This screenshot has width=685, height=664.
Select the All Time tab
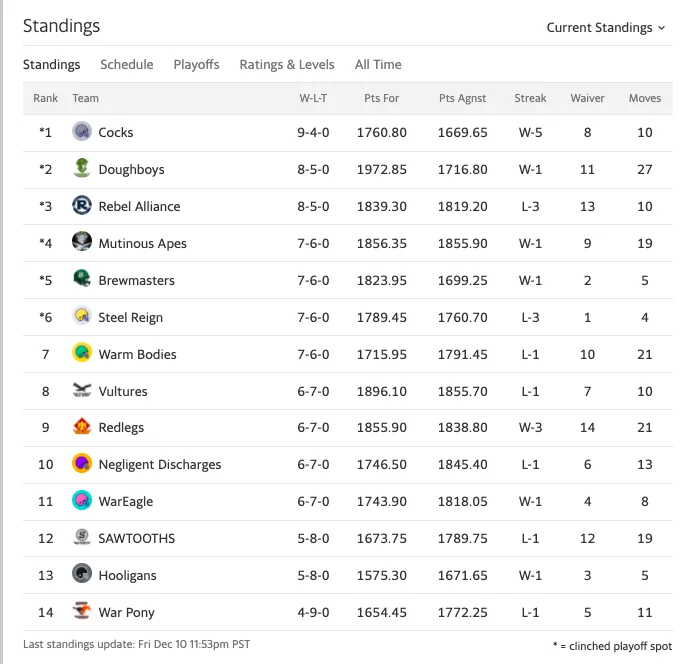click(378, 65)
